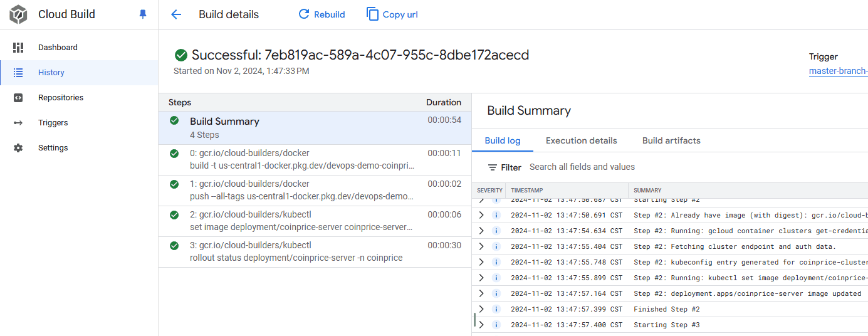This screenshot has width=868, height=336.
Task: Click the Rebuild button label
Action: (x=330, y=14)
